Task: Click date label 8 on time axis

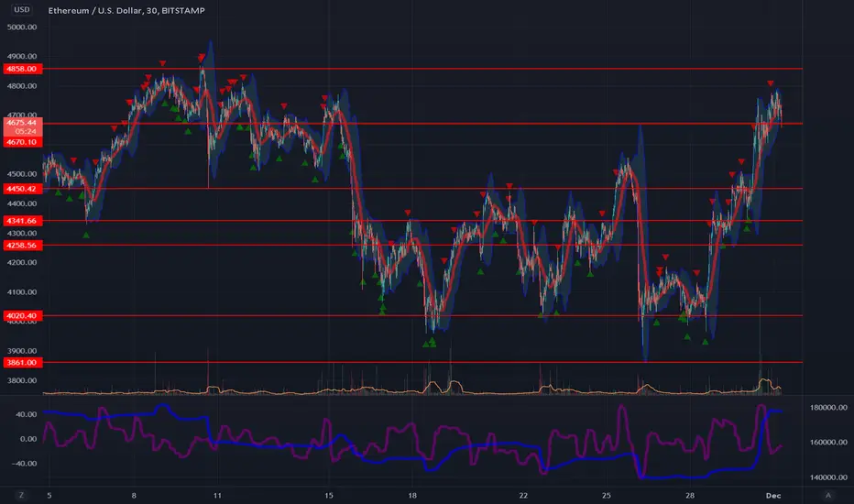Action: point(134,495)
